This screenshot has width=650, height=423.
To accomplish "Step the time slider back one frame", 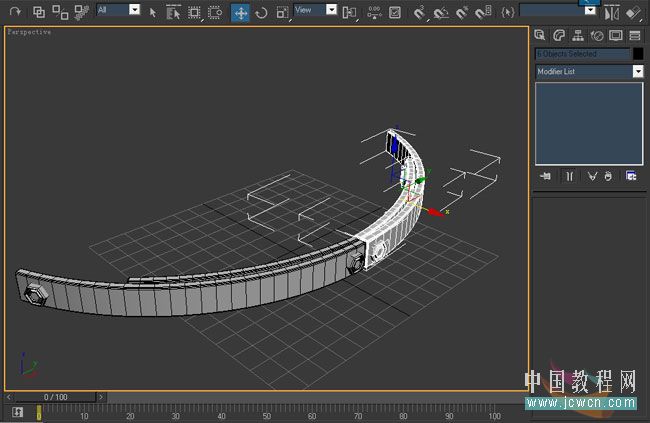I will [x=9, y=397].
